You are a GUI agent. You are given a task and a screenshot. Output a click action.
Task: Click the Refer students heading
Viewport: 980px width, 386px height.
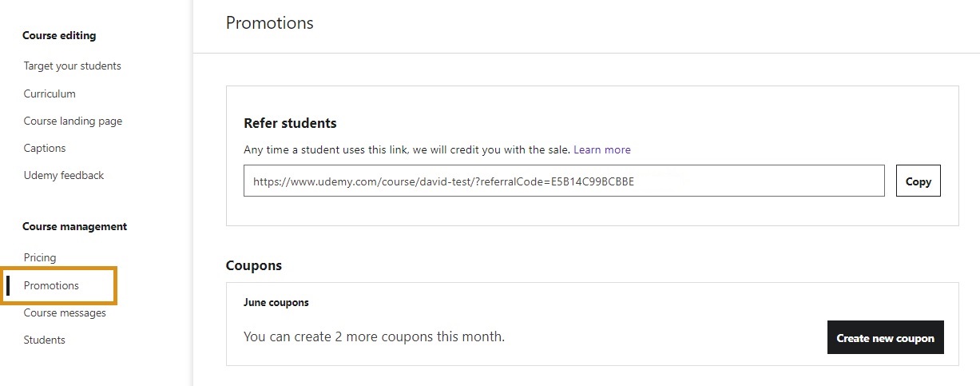(x=290, y=124)
